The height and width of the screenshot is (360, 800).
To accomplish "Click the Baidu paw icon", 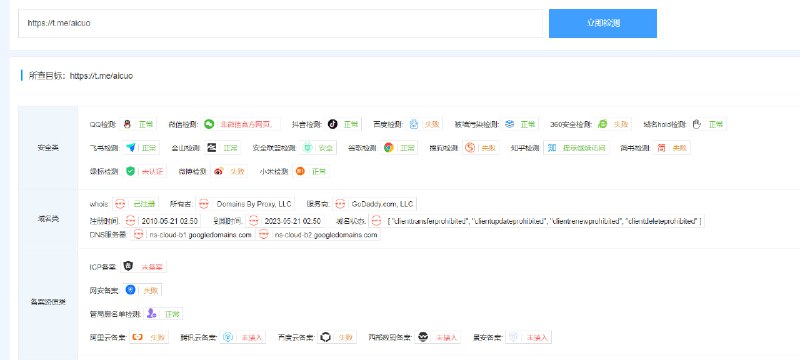I will click(x=414, y=124).
